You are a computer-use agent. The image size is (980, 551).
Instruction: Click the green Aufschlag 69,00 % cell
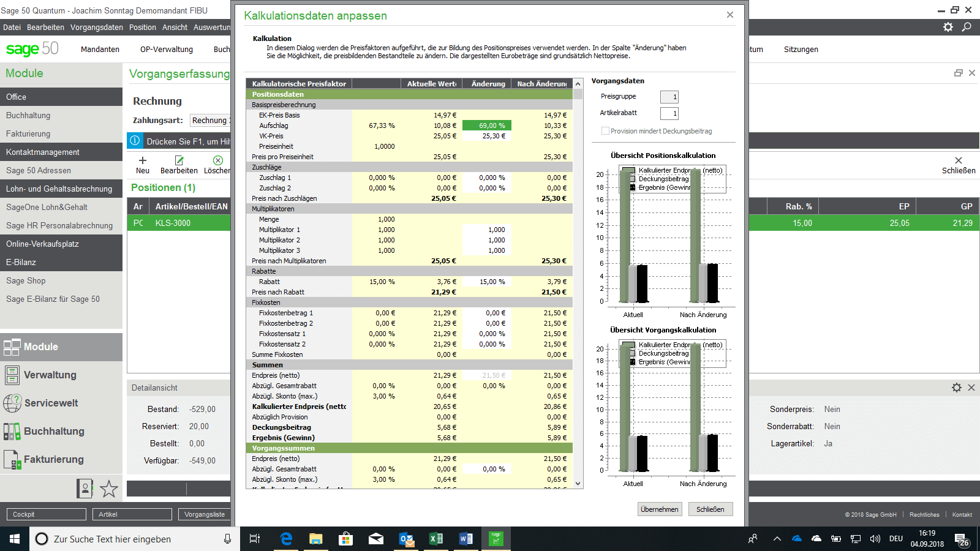(x=487, y=126)
